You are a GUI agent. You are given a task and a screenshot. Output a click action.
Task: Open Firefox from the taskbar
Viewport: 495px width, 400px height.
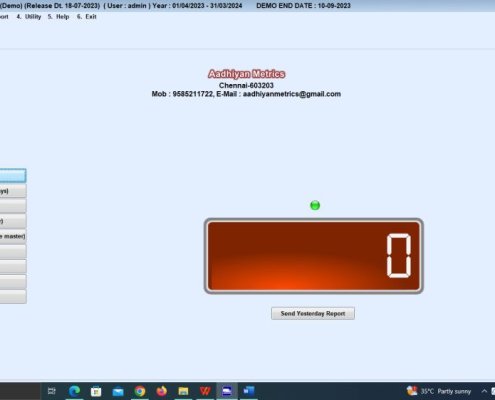162,391
